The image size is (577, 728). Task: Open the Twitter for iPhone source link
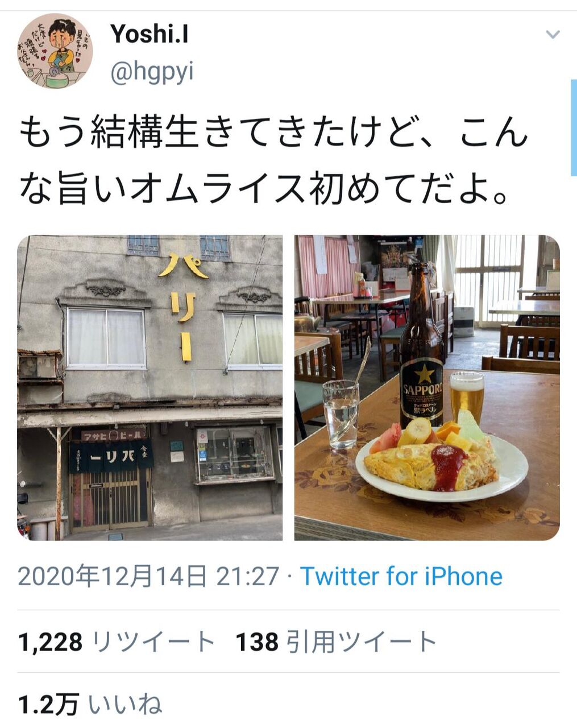[401, 576]
